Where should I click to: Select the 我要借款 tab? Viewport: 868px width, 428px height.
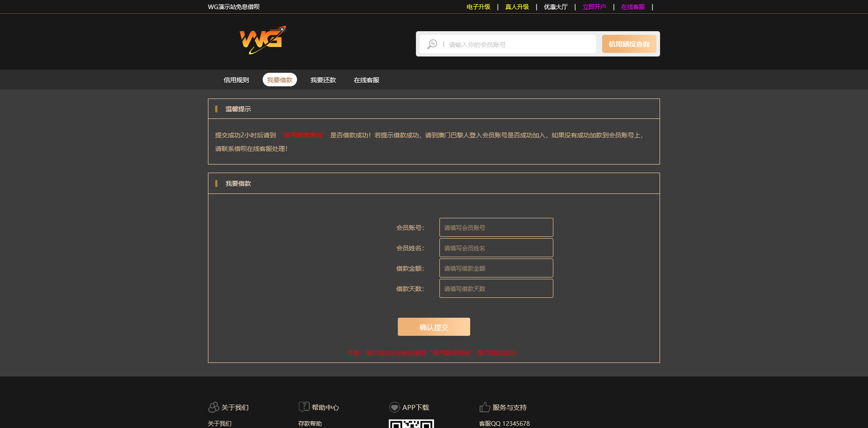click(279, 80)
